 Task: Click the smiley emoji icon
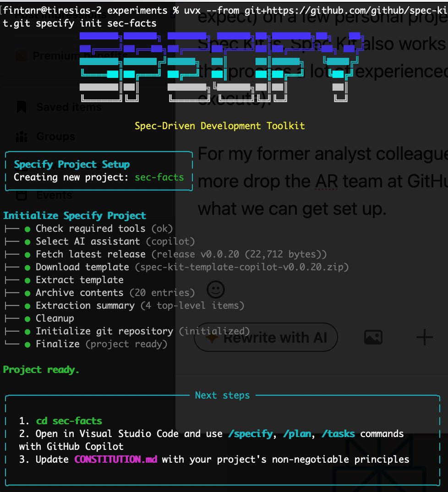(216, 289)
